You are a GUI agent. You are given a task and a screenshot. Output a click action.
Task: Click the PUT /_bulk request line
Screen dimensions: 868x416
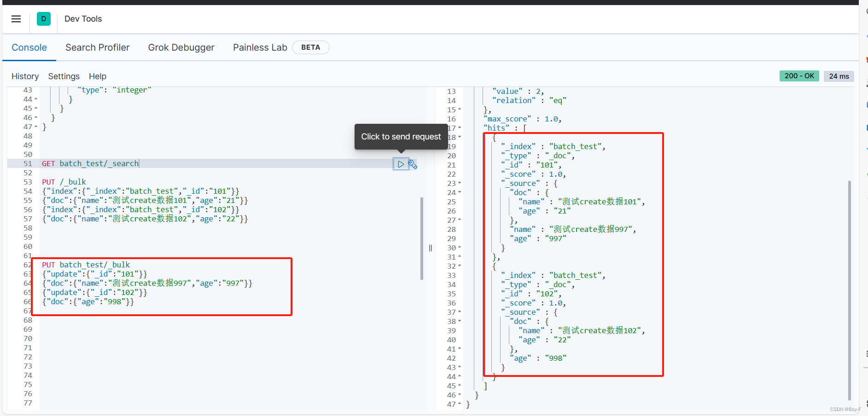[64, 182]
